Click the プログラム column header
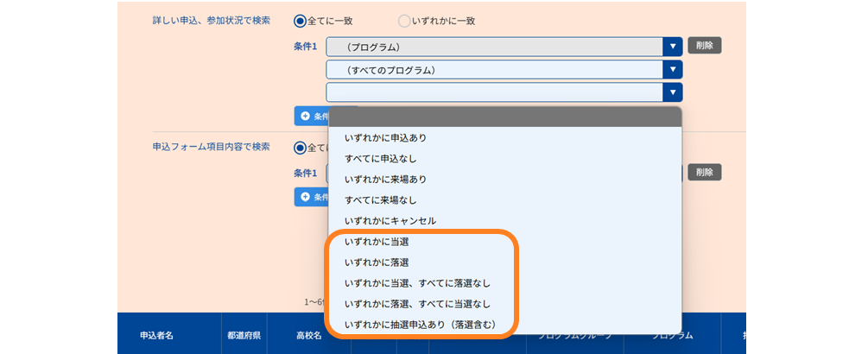The width and height of the screenshot is (868, 354). click(x=672, y=336)
